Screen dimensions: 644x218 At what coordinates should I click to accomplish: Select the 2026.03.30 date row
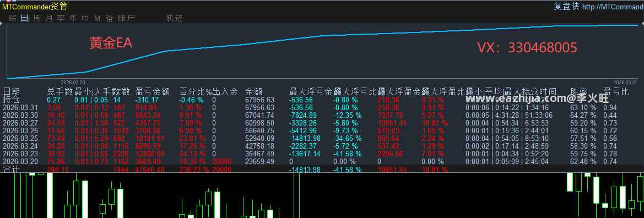[20, 116]
